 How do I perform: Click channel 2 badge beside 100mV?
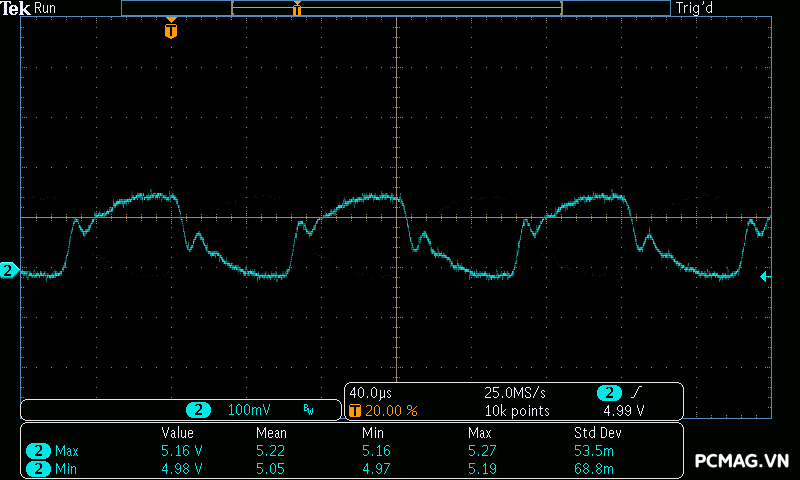tap(200, 410)
